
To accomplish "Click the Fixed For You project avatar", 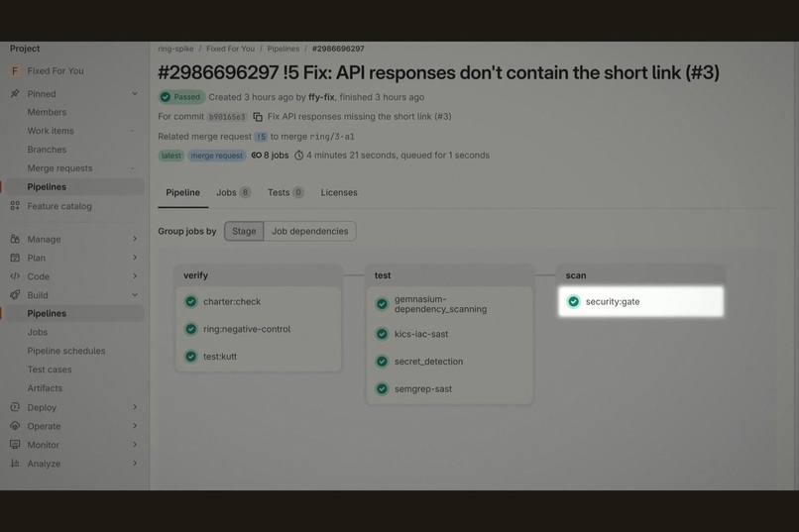I will 15,70.
